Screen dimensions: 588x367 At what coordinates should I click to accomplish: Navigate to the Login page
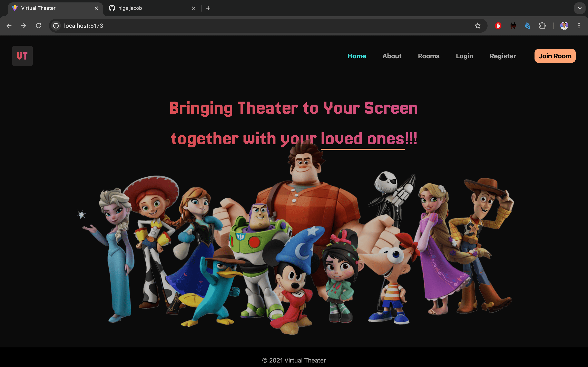[464, 56]
